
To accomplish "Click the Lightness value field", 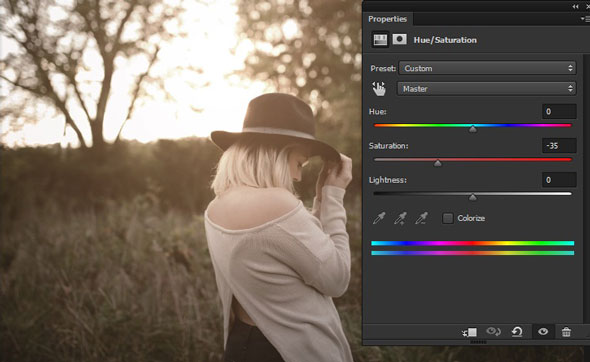I will coord(559,180).
